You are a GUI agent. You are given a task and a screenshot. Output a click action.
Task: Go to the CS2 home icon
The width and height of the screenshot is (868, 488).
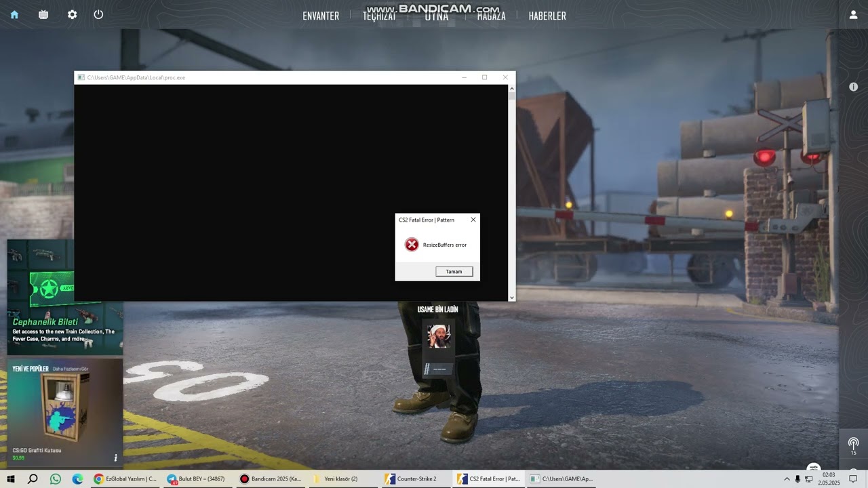tap(14, 14)
